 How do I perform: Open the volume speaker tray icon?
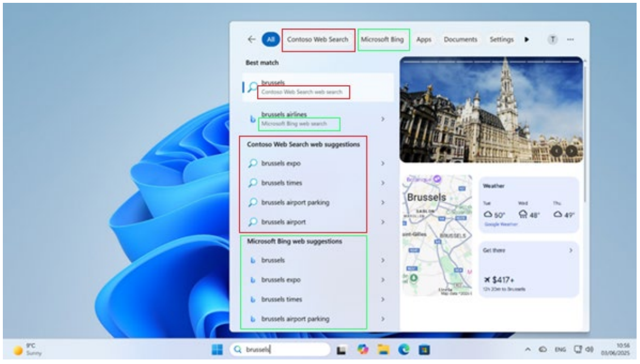[x=590, y=349]
